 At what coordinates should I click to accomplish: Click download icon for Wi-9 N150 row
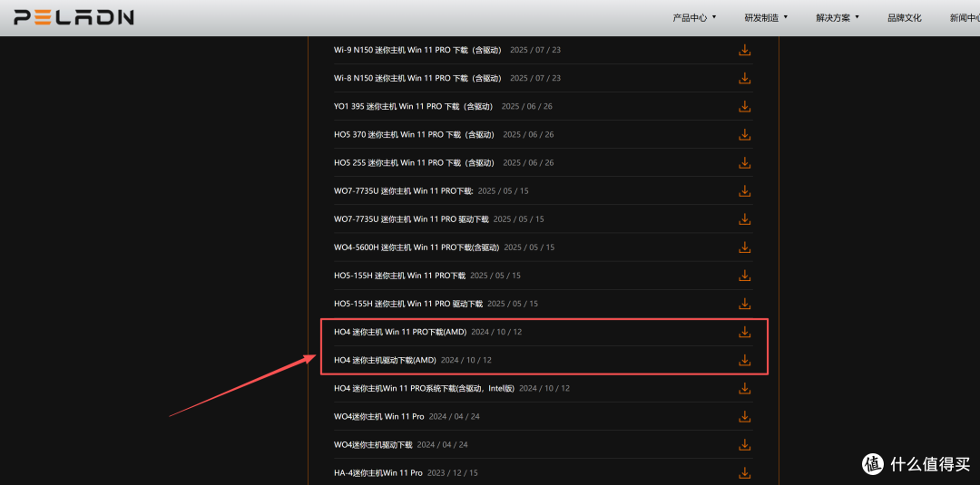pos(744,50)
